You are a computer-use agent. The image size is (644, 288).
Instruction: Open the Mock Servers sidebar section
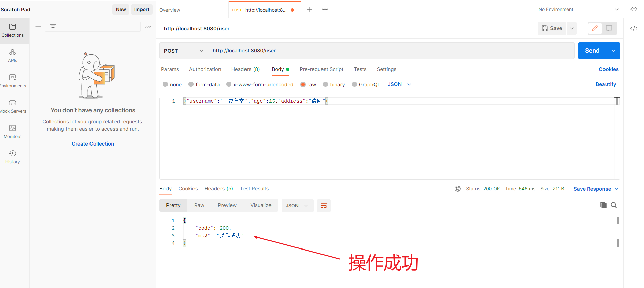12,106
